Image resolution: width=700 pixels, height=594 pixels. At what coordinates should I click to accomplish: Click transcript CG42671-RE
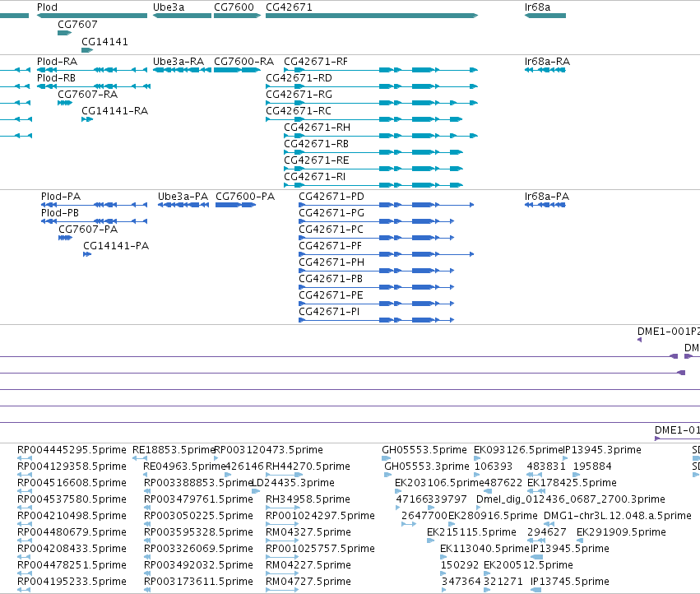(316, 160)
